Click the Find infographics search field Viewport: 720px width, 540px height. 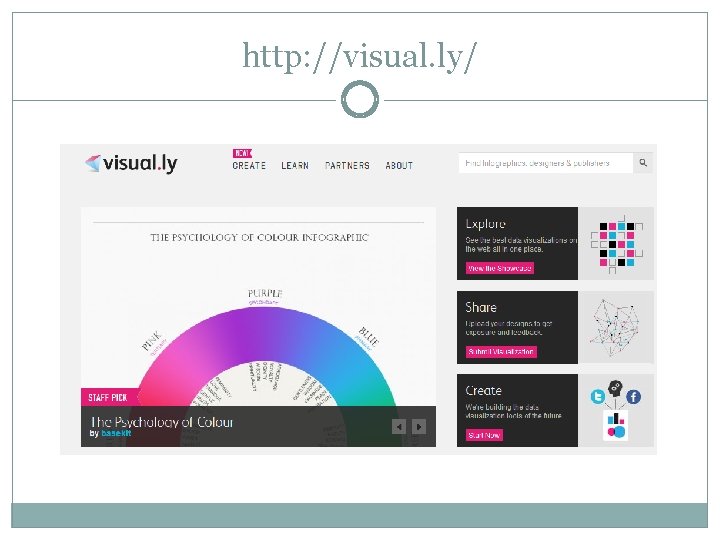click(546, 163)
